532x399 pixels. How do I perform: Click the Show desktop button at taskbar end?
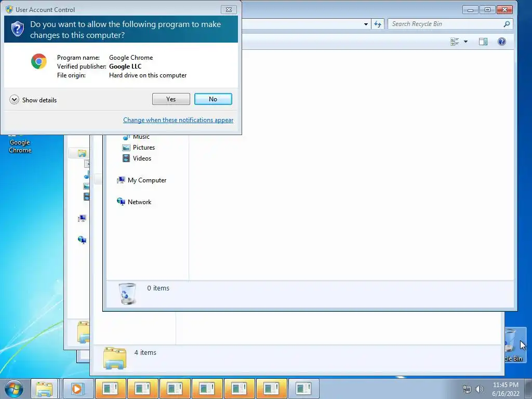pyautogui.click(x=528, y=389)
